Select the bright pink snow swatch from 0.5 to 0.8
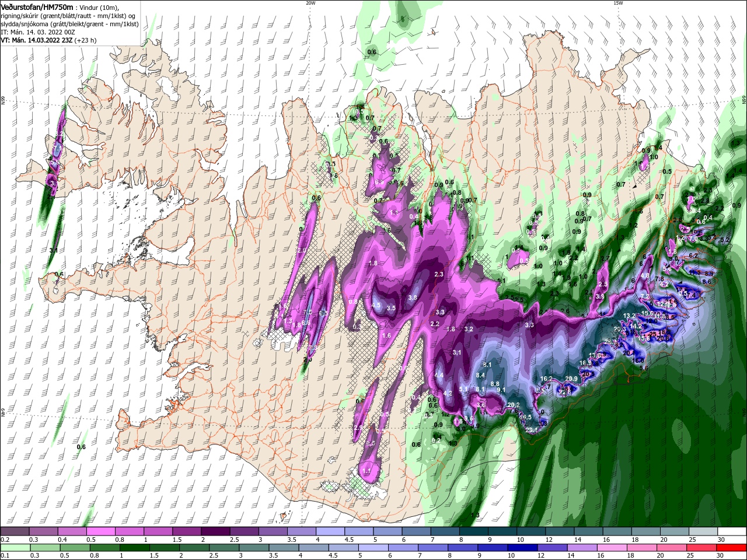 [100, 531]
